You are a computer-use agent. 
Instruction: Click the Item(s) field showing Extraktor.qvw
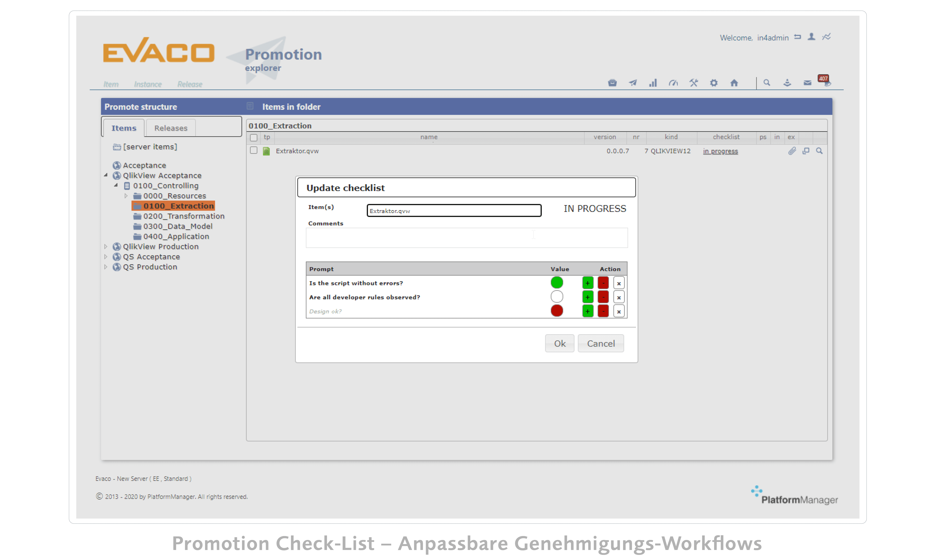454,210
